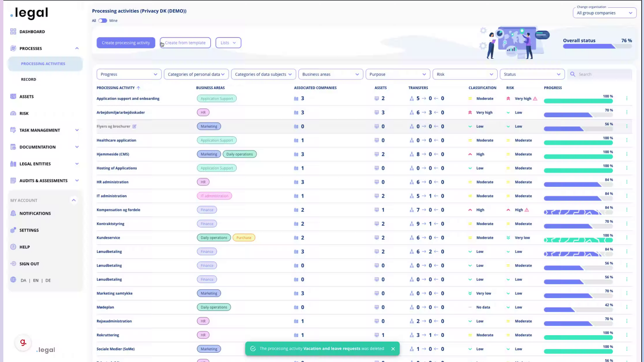Click the Task Management icon
644x362 pixels.
(x=13, y=130)
